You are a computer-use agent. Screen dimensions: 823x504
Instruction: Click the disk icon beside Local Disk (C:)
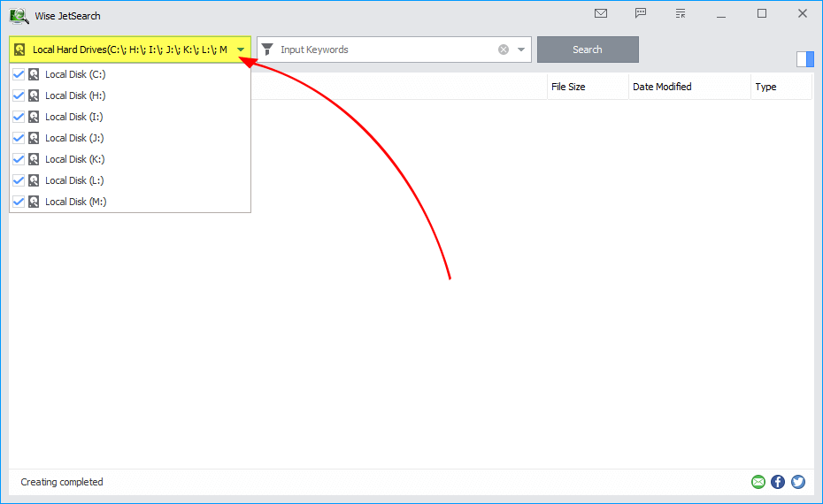pos(34,74)
